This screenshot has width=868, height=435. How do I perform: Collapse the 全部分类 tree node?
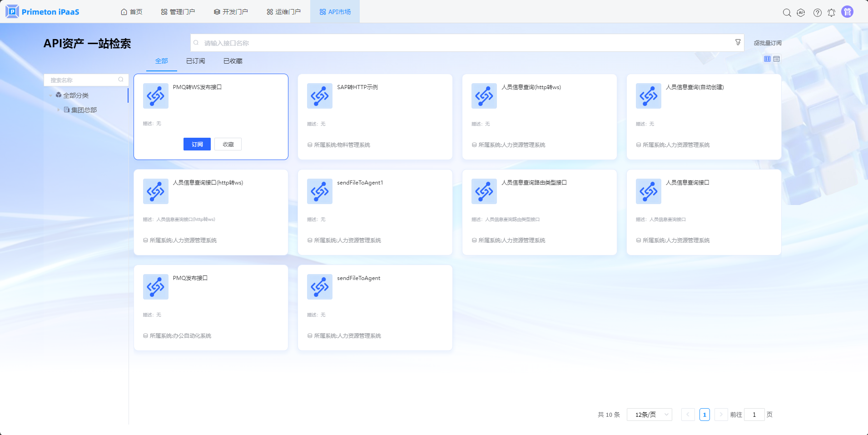[x=50, y=95]
